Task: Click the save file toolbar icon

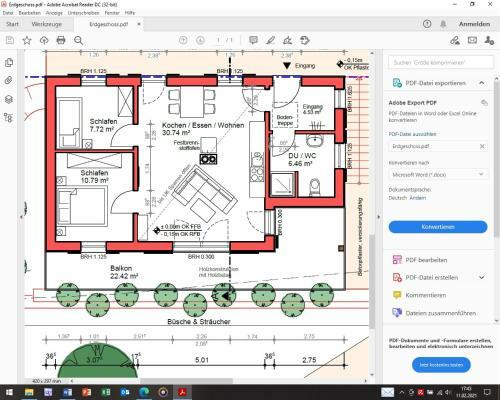Action: [10, 40]
